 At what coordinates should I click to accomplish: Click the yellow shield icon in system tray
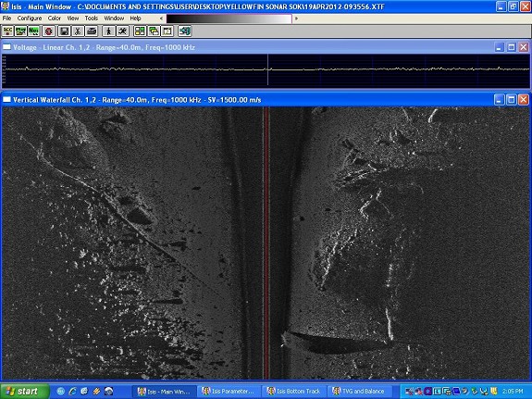(x=494, y=392)
